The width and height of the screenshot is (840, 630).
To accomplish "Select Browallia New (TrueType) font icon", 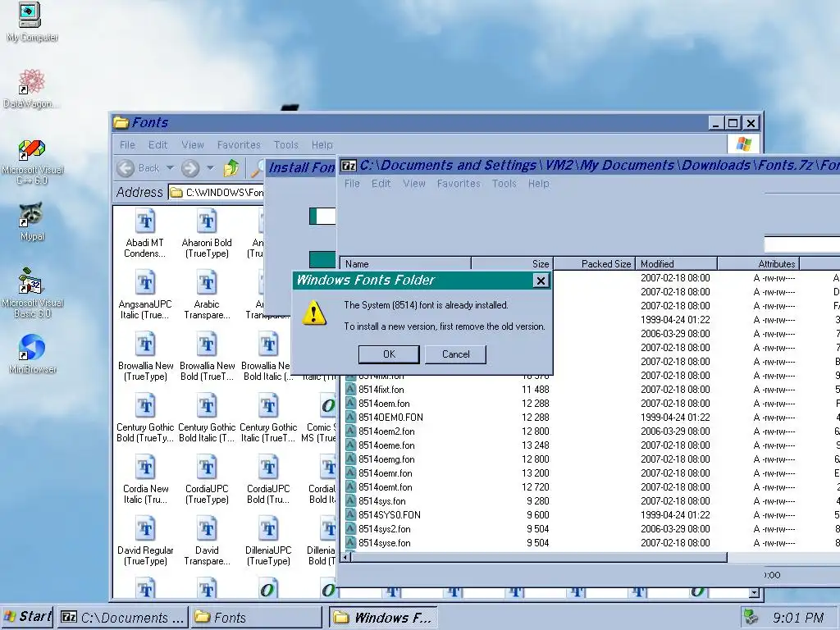I will pos(145,356).
